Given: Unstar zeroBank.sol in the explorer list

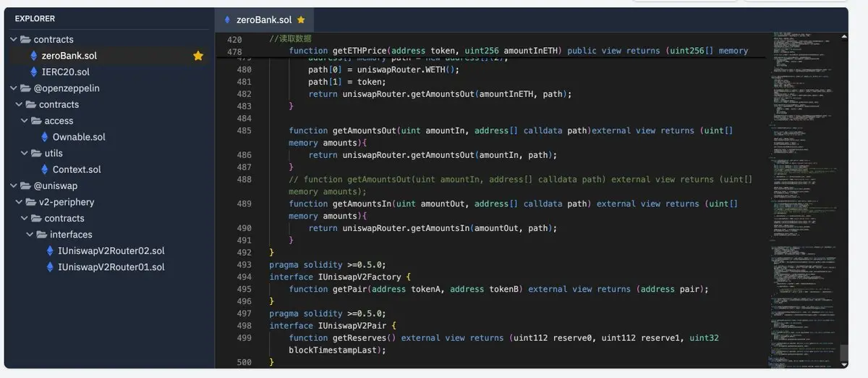Looking at the screenshot, I should 197,56.
